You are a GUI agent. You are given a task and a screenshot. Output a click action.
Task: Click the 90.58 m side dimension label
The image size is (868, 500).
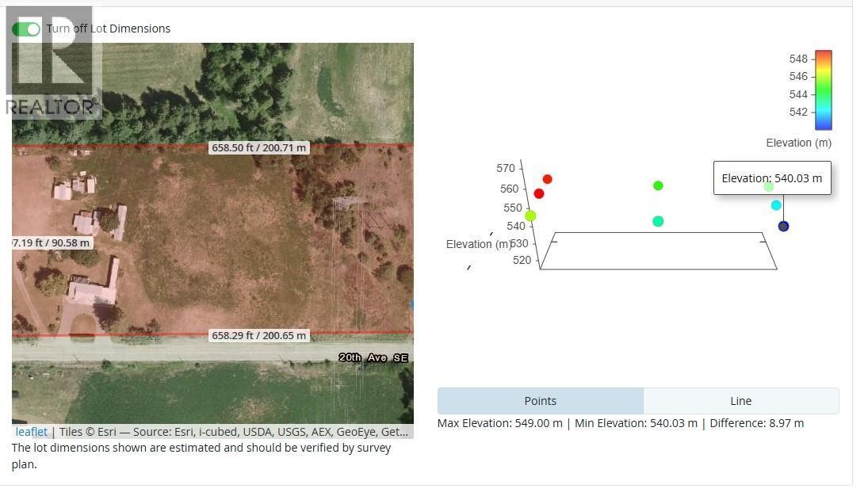[x=52, y=242]
